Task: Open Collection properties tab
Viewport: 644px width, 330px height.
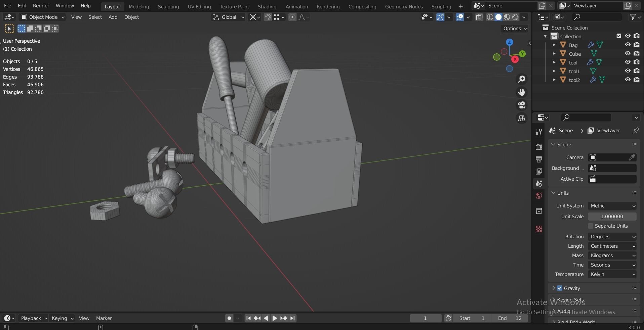Action: click(539, 211)
